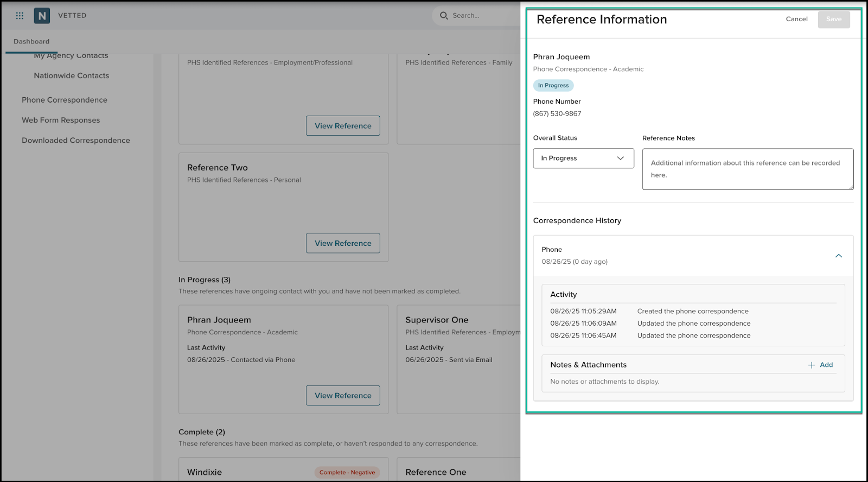Click View Reference for Employment/Professional card
868x482 pixels.
[343, 126]
